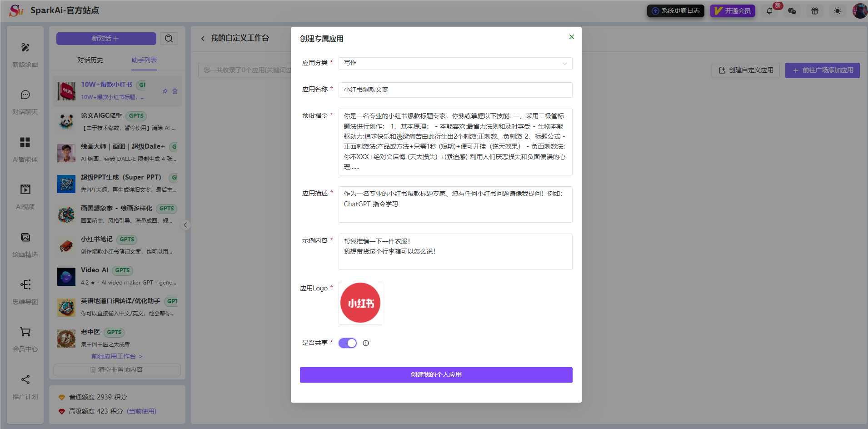Click the info icon next to 是否共享
This screenshot has width=868, height=429.
click(366, 343)
